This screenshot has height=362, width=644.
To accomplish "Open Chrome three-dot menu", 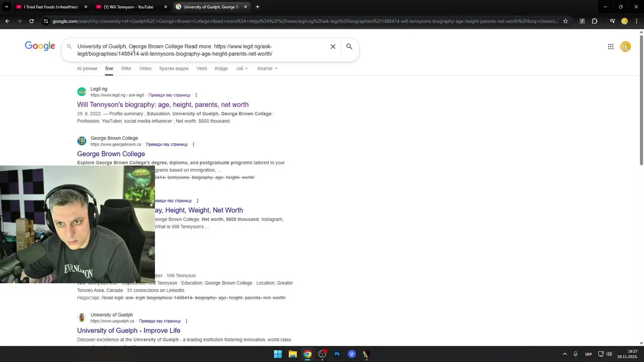I will click(x=637, y=21).
